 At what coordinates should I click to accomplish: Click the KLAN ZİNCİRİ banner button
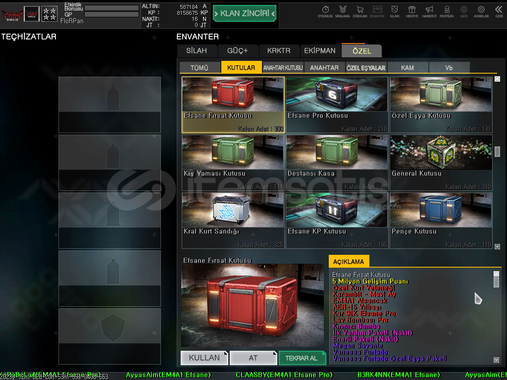click(245, 13)
